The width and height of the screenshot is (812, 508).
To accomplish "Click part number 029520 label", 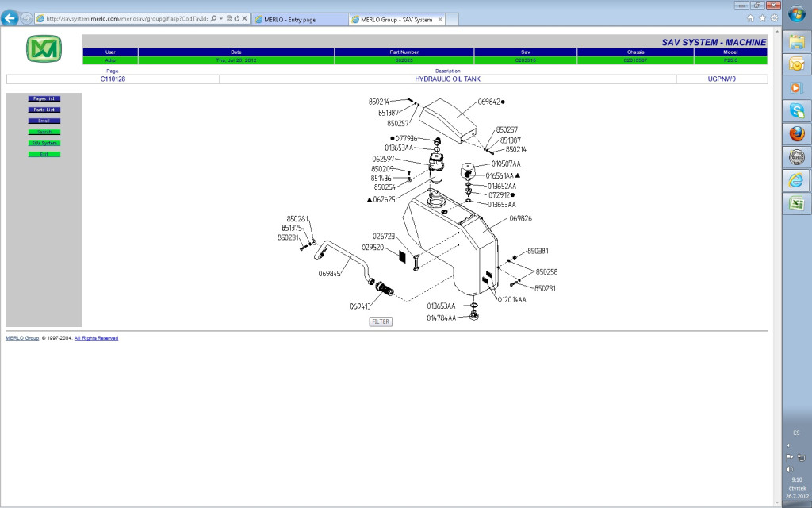I will coord(373,248).
